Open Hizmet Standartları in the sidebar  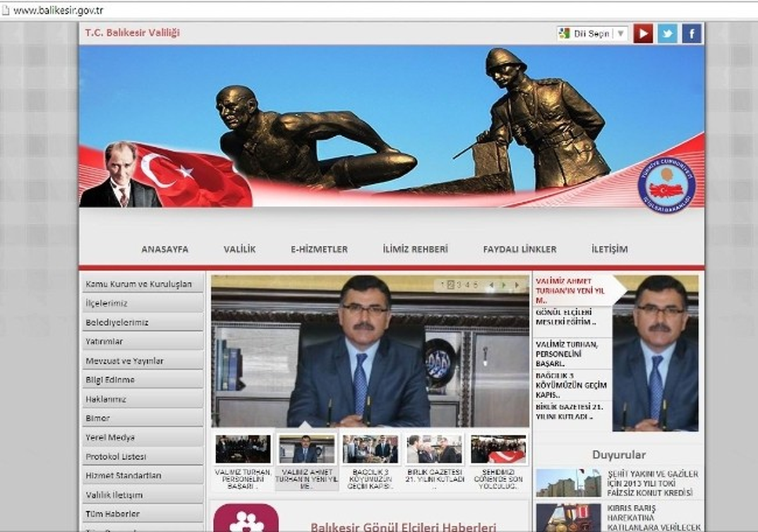pos(143,475)
